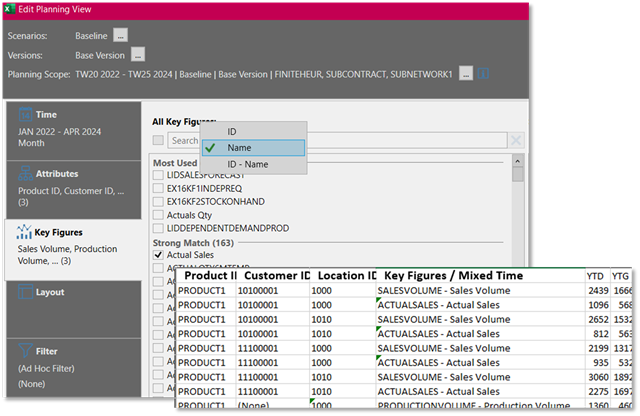The width and height of the screenshot is (640, 416).
Task: Check the EX16KF1INDEPREQ key figure
Action: 158,188
